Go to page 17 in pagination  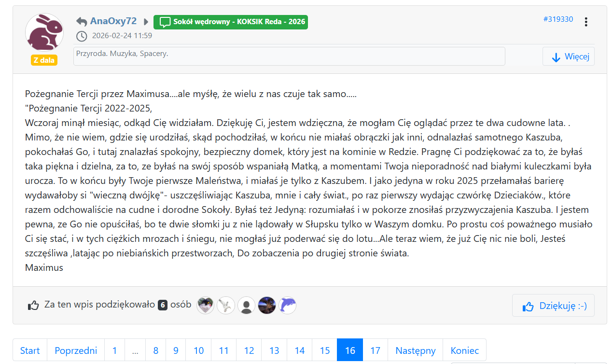(x=375, y=350)
